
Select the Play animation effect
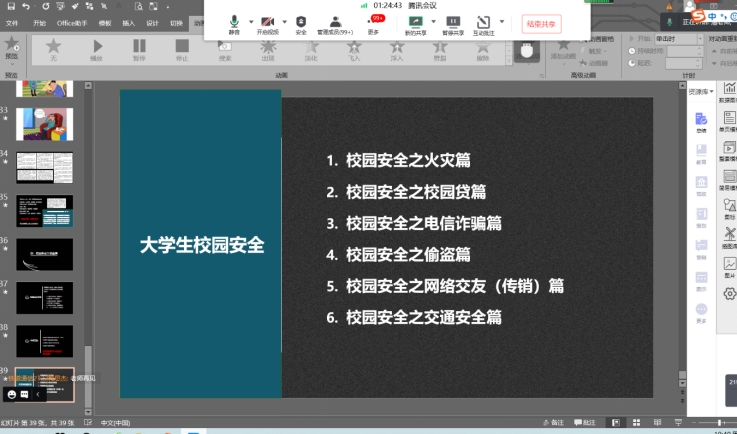click(x=97, y=49)
